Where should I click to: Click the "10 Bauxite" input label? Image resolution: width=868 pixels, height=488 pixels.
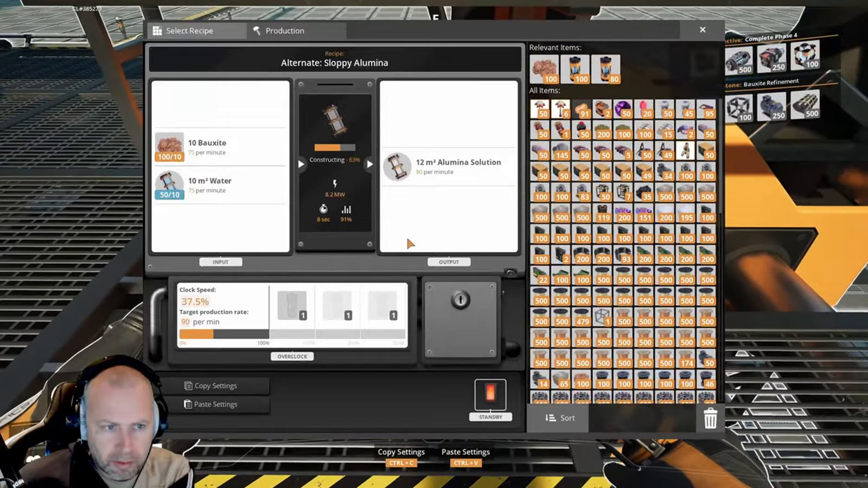(207, 143)
